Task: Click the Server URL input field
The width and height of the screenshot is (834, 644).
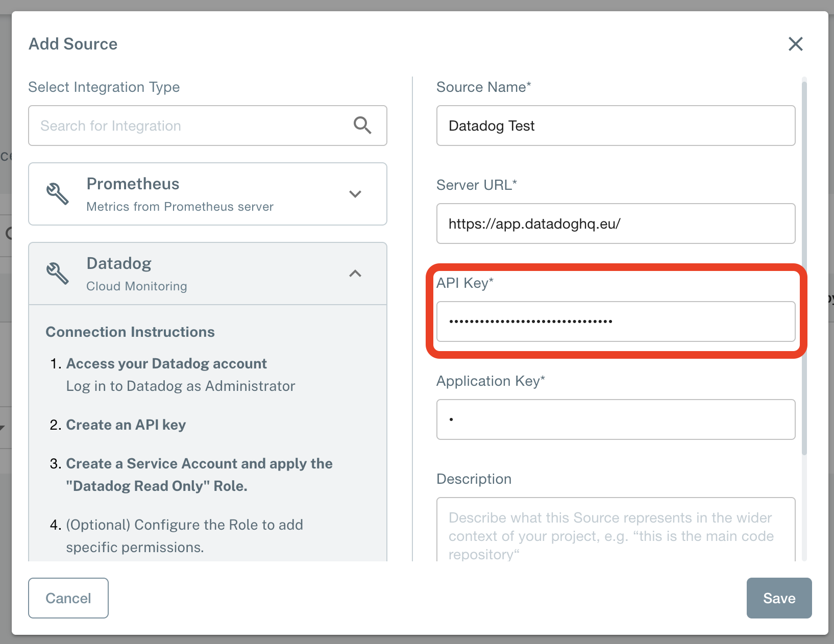Action: click(x=616, y=224)
